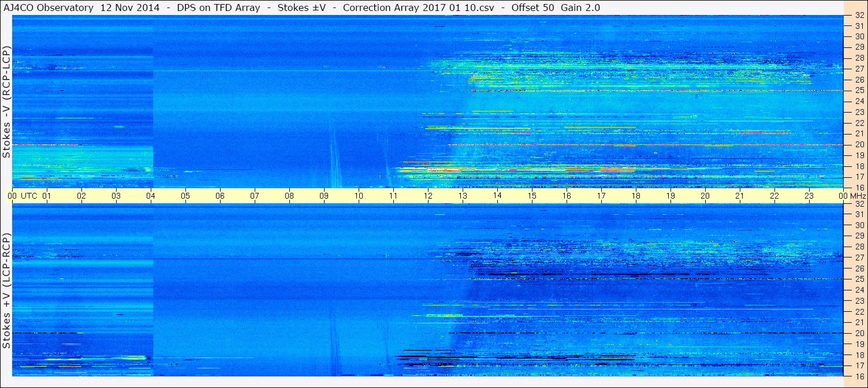Click the 32 MHz tick of Stokes +V panel
868x388 pixels.
[x=859, y=204]
